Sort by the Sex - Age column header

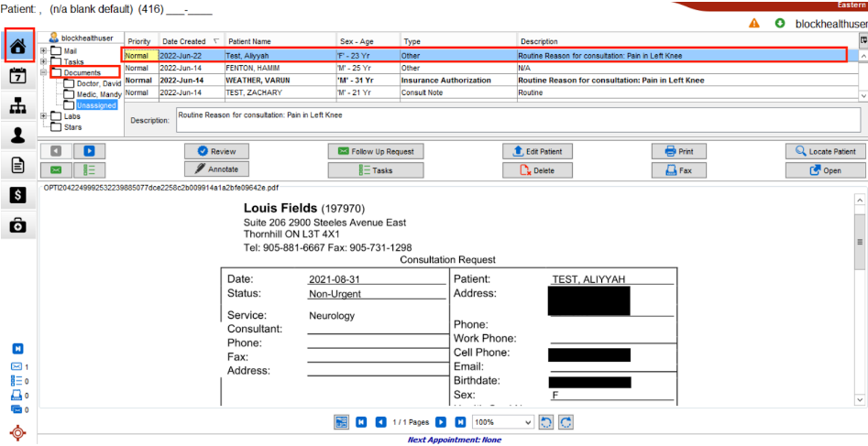(x=368, y=41)
